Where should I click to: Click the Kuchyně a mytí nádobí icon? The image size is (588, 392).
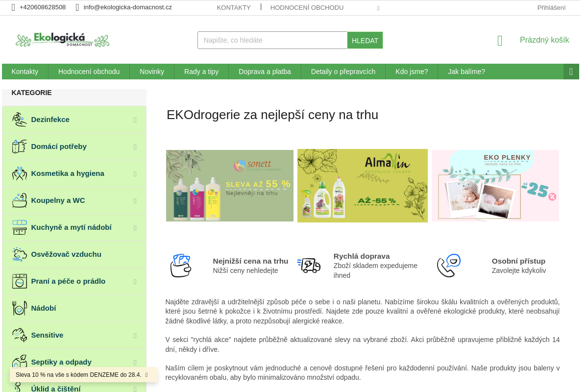pyautogui.click(x=19, y=227)
